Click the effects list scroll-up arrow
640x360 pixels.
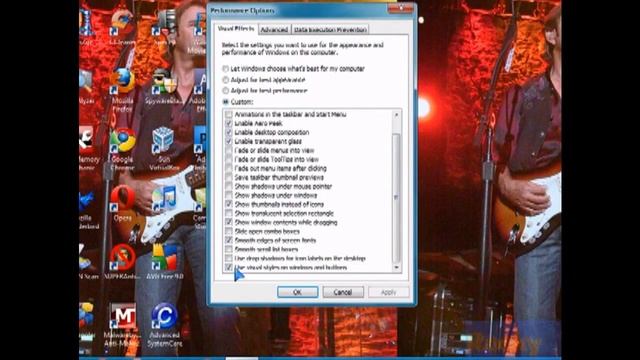pyautogui.click(x=396, y=115)
